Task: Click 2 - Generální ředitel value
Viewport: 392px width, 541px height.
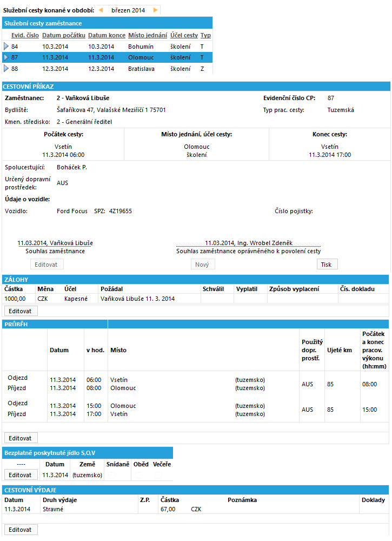Action: (84, 122)
